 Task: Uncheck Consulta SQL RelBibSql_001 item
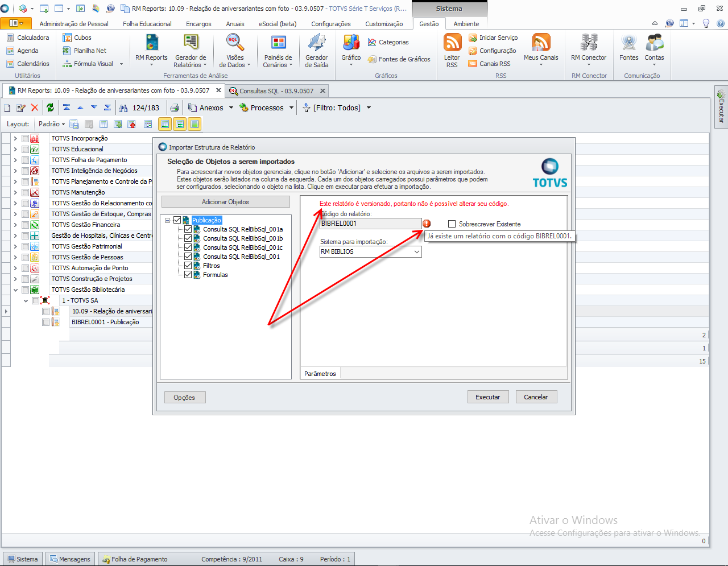point(188,257)
